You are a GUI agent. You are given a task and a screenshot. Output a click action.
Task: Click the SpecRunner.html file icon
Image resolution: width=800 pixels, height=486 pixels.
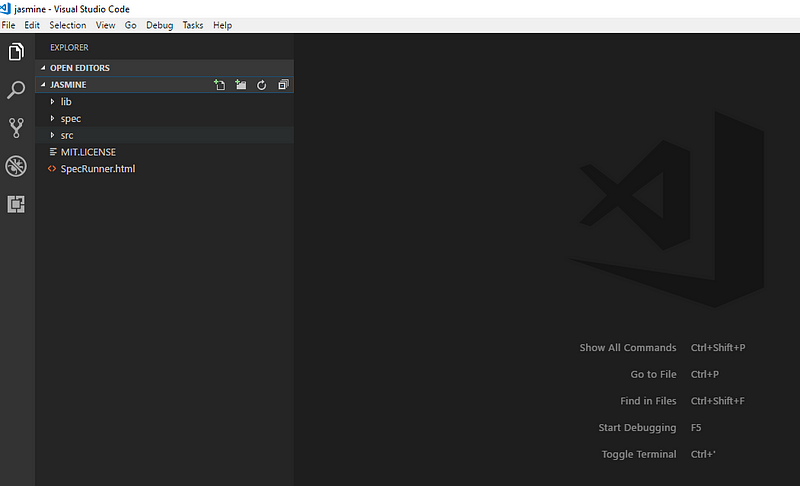pyautogui.click(x=52, y=169)
